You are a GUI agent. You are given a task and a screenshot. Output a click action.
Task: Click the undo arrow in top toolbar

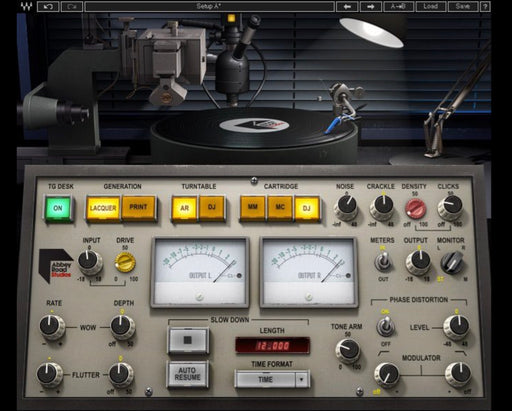(x=48, y=6)
